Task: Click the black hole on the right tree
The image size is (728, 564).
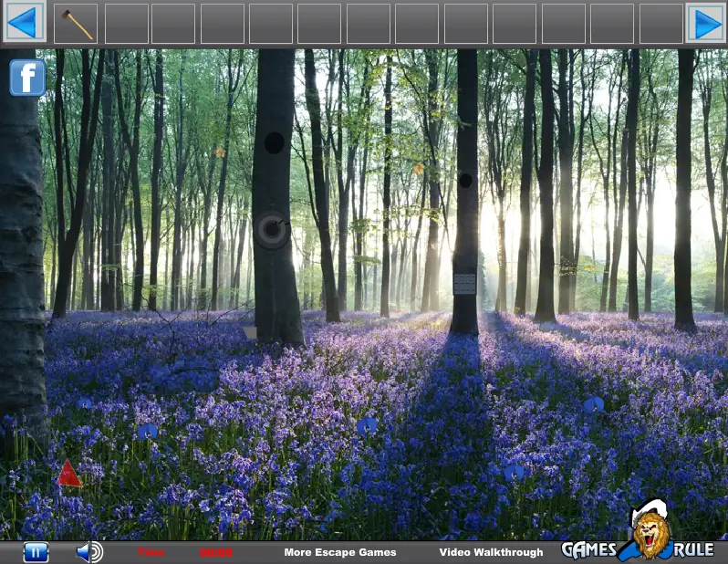Action: 465,181
